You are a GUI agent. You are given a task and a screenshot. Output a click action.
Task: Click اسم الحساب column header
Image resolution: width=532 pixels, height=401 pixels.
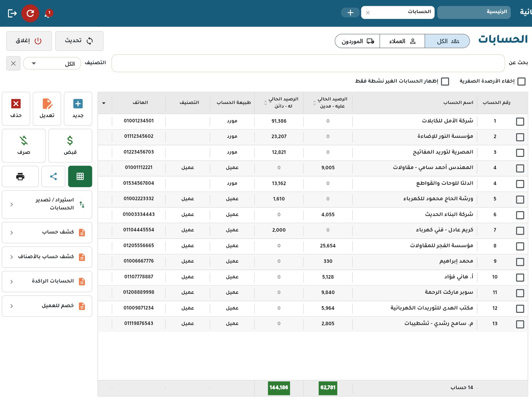(458, 102)
